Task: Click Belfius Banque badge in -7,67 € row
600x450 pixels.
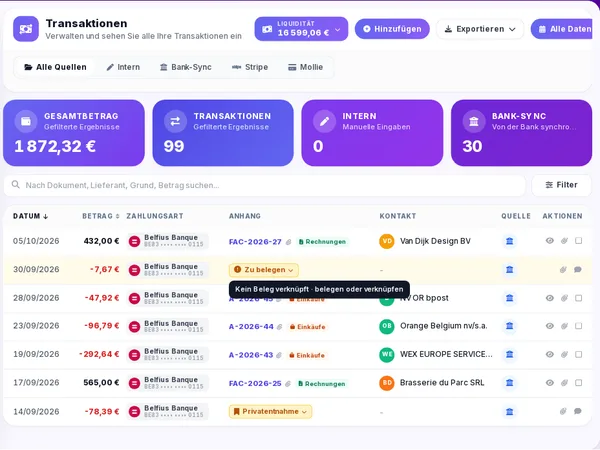Action: (x=167, y=270)
